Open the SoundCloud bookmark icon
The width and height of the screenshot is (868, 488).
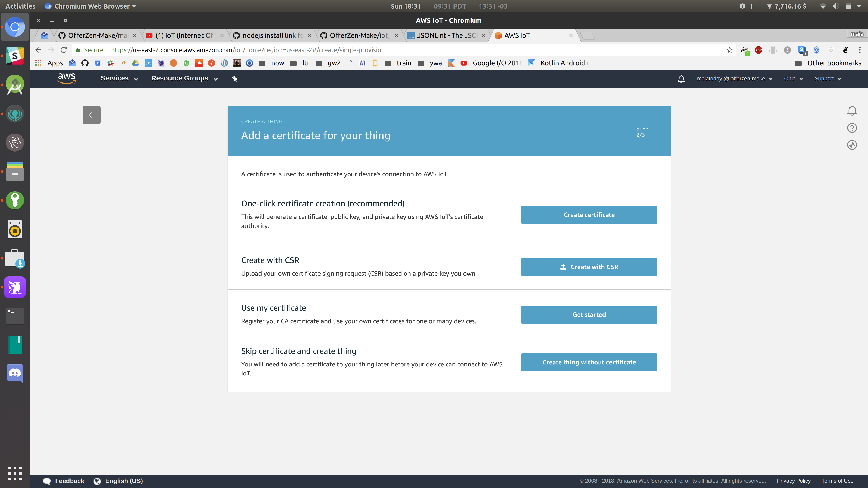[199, 63]
